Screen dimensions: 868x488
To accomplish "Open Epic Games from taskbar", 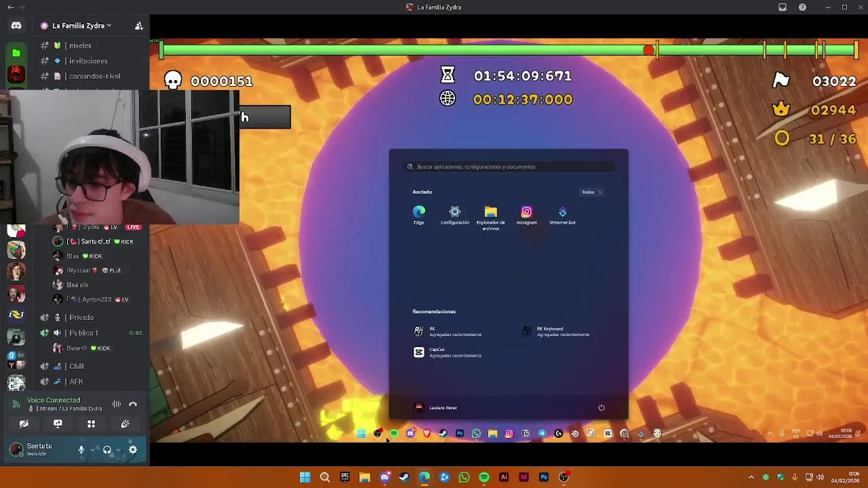I will point(344,477).
